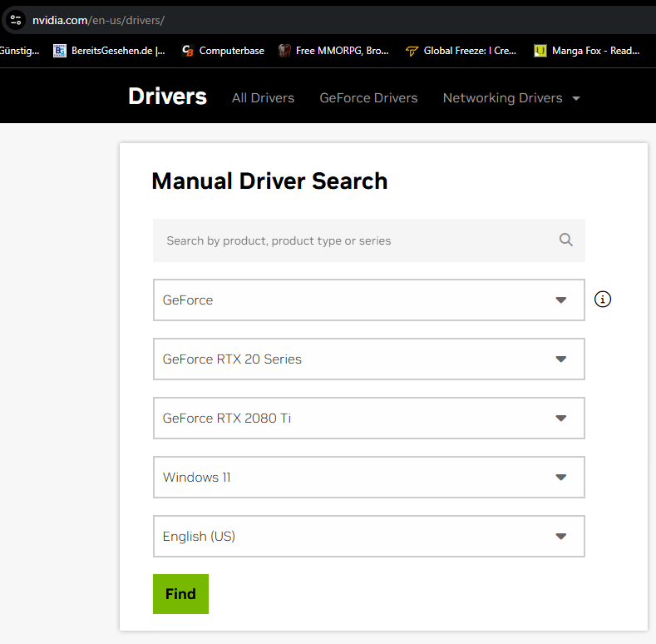Click the info icon beside GeForce dropdown
Image resolution: width=656 pixels, height=644 pixels.
[603, 300]
